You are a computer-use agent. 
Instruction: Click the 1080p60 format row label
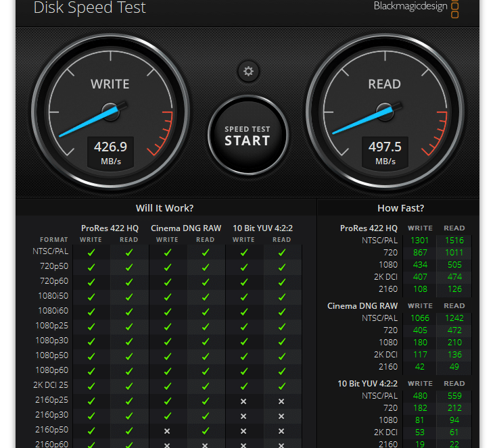pos(52,370)
